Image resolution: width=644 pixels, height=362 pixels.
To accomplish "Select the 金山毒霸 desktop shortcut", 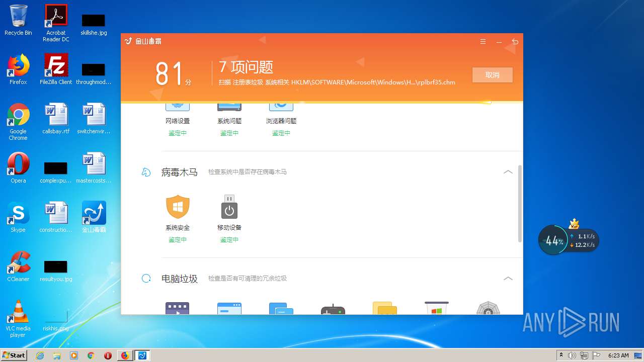I will point(94,217).
